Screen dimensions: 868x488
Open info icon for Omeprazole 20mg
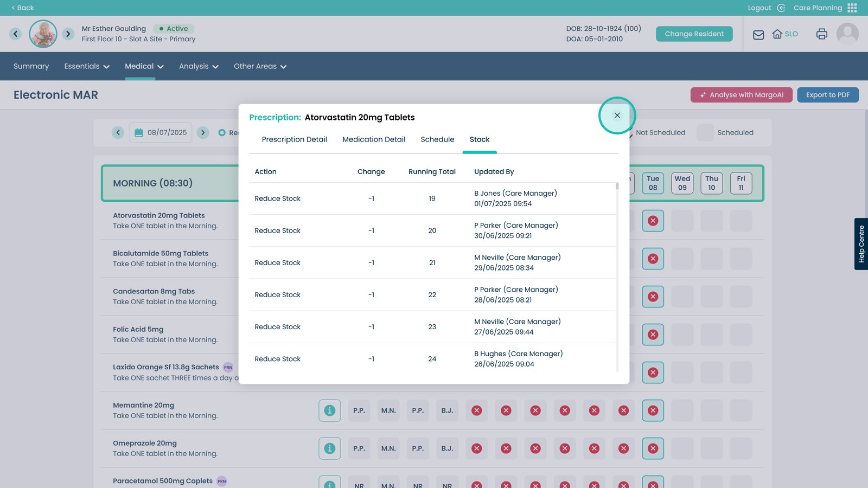329,448
